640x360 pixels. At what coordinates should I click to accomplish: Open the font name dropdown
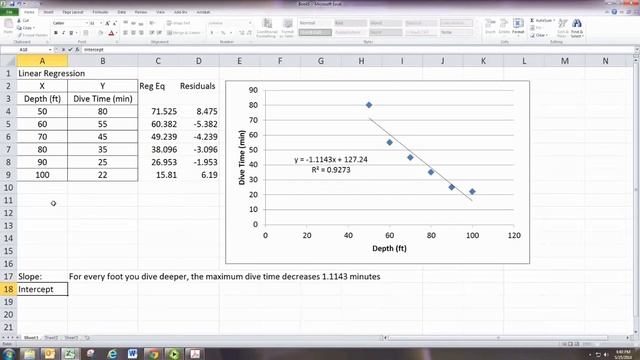tap(87, 23)
